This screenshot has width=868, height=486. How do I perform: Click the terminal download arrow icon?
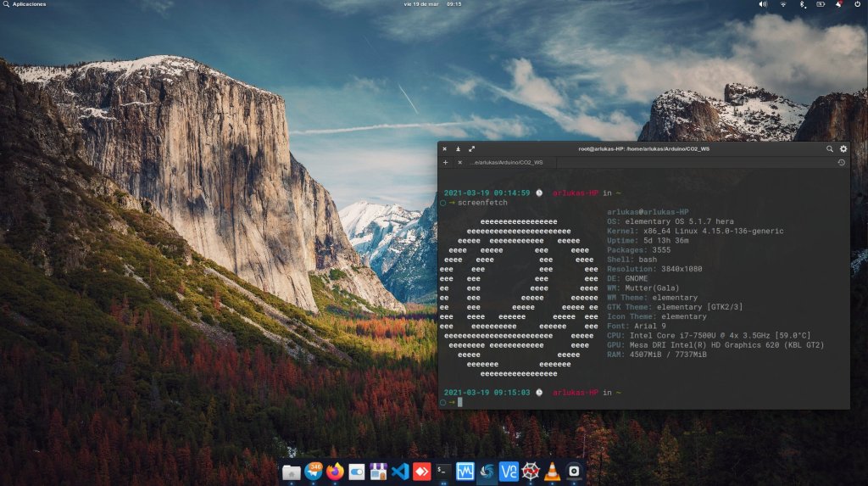[x=458, y=148]
